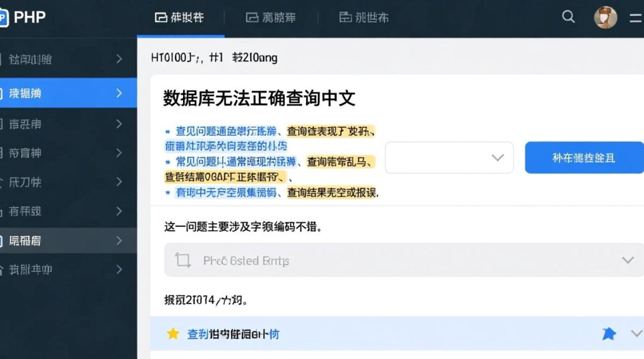The height and width of the screenshot is (359, 644).
Task: Open the search magnifier icon
Action: [x=568, y=17]
